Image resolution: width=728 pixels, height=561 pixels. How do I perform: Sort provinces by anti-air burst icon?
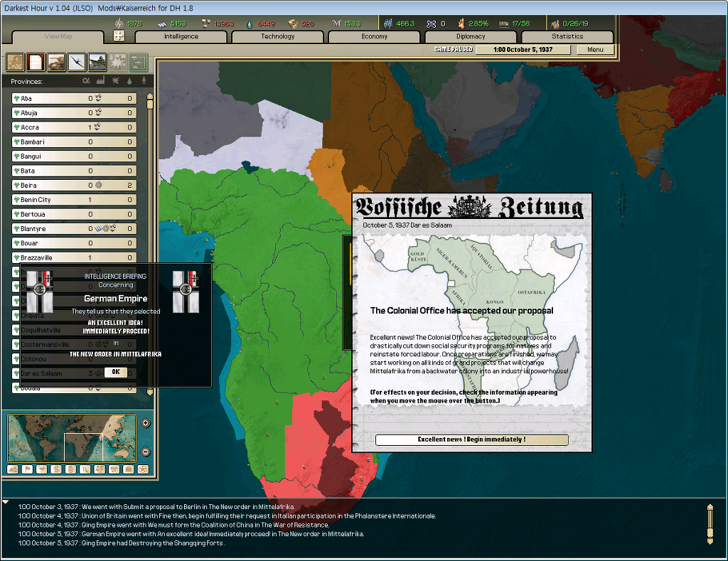pyautogui.click(x=115, y=81)
